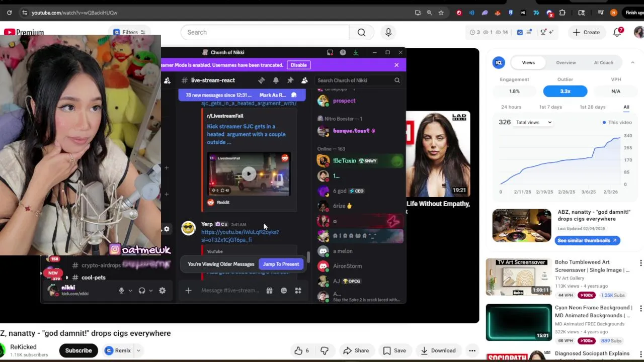Open Chrome media control icon
644x362 pixels.
coord(601,13)
